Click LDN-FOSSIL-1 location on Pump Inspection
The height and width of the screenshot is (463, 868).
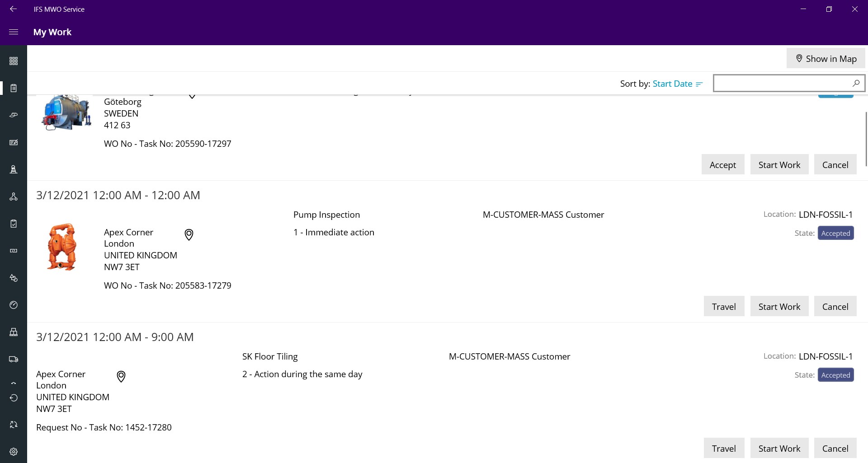pyautogui.click(x=826, y=215)
